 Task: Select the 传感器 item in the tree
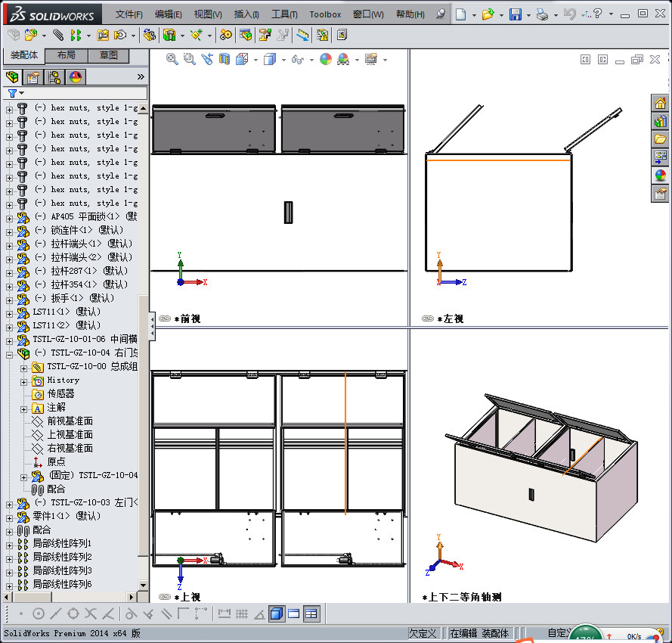(60, 394)
